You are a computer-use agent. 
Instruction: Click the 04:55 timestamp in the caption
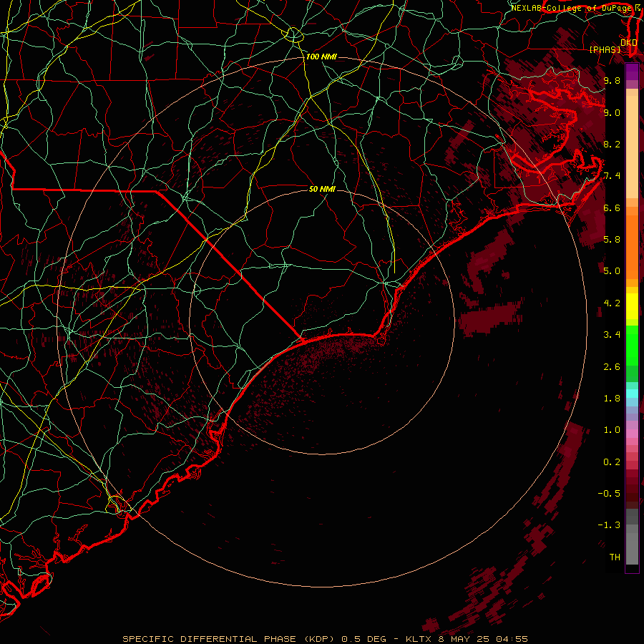(x=512, y=639)
